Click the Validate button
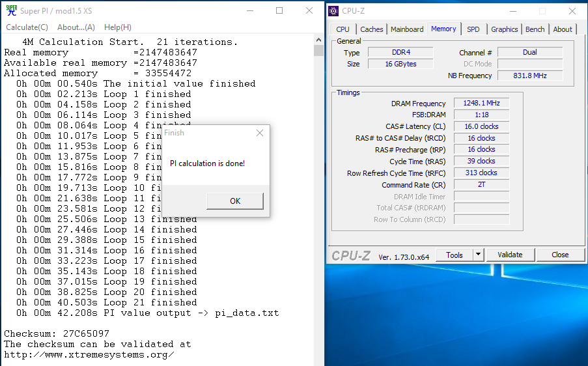Screen dimensions: 588x366 [x=510, y=255]
